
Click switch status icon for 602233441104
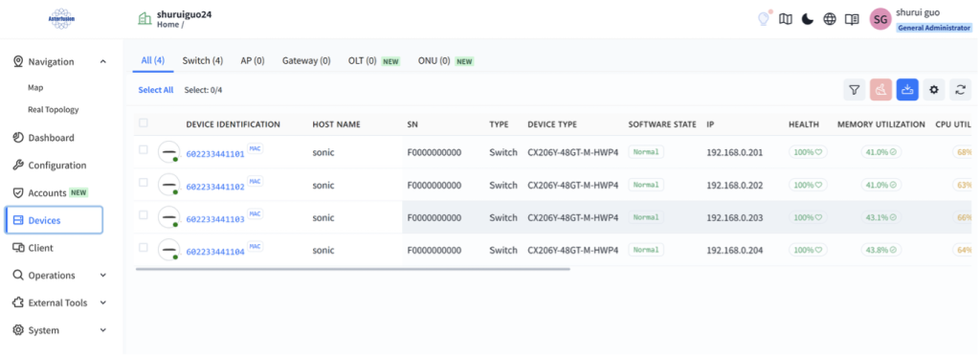tap(168, 250)
